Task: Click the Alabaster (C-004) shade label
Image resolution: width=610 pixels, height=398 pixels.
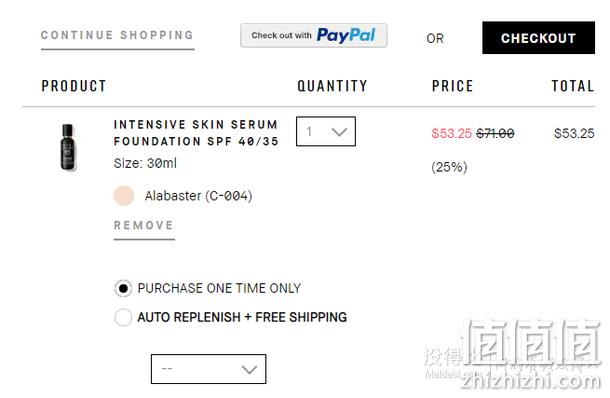Action: coord(198,196)
